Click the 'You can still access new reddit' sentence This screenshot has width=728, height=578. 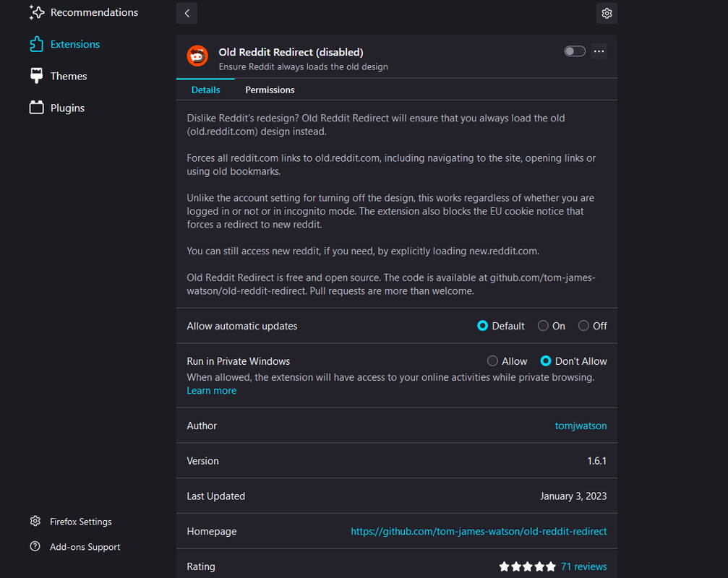(363, 251)
